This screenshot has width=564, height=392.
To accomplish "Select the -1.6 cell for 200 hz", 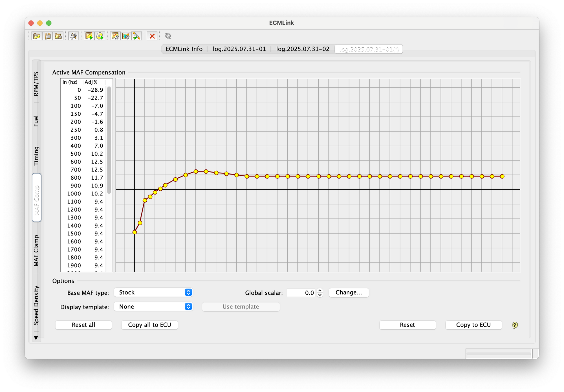I will pyautogui.click(x=94, y=122).
